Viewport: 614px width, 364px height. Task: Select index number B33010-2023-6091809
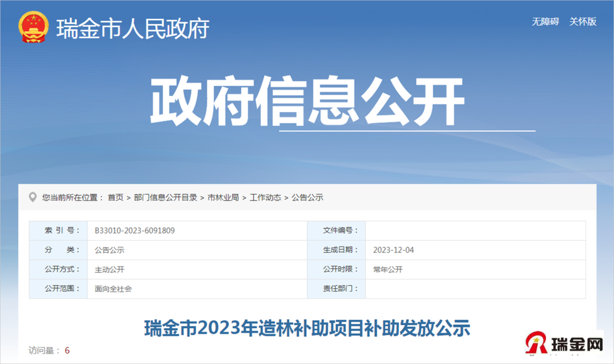point(135,231)
